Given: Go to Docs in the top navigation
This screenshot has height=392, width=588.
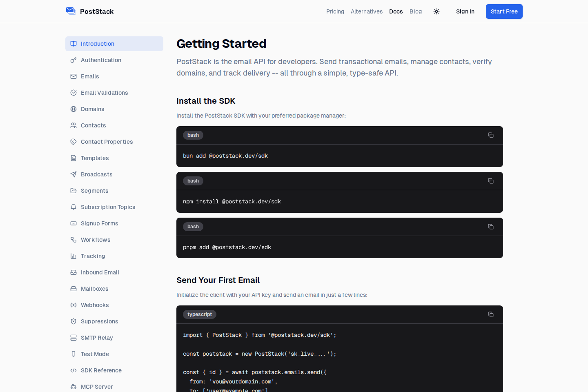Looking at the screenshot, I should [x=396, y=11].
